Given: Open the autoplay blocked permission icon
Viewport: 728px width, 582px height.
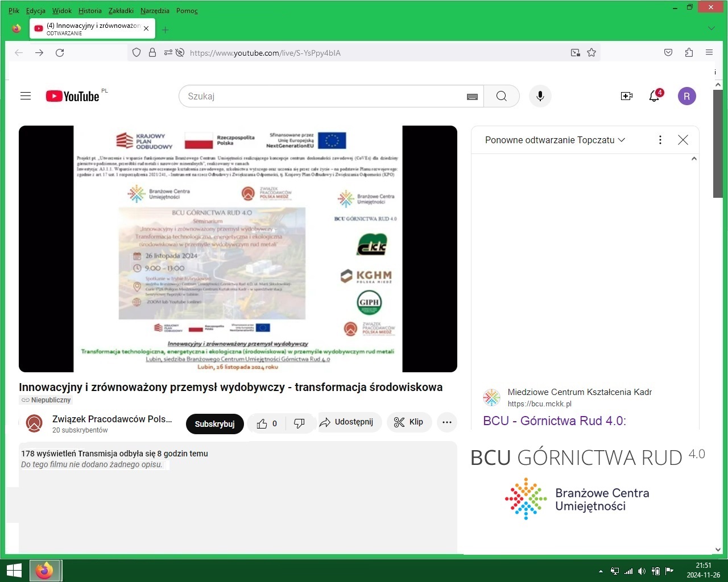Looking at the screenshot, I should (180, 52).
